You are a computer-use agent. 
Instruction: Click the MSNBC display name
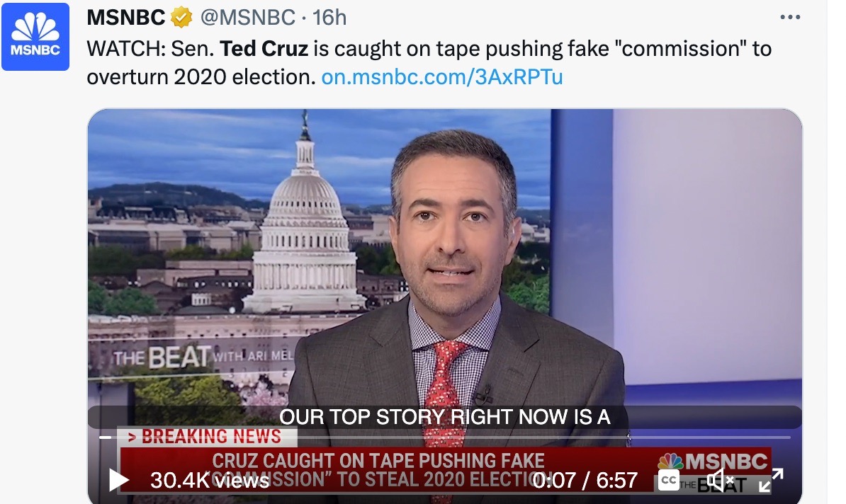coord(126,18)
